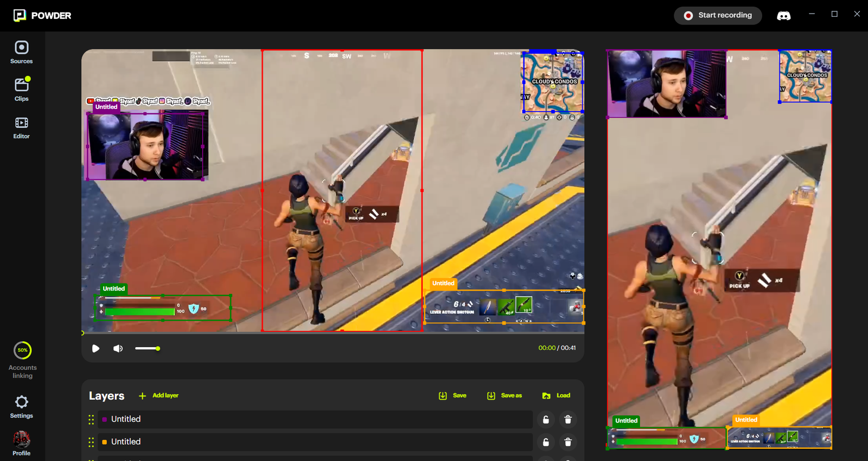The width and height of the screenshot is (868, 461).
Task: Save the layers layout
Action: (452, 395)
